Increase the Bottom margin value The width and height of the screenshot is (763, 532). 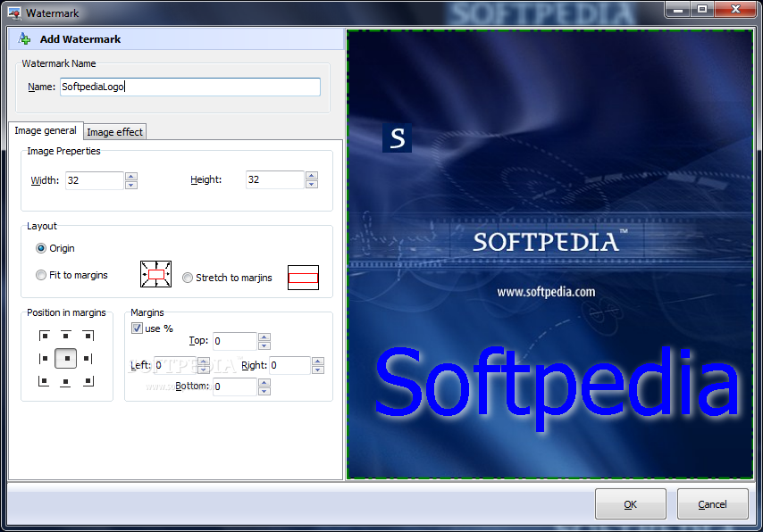[x=264, y=383]
